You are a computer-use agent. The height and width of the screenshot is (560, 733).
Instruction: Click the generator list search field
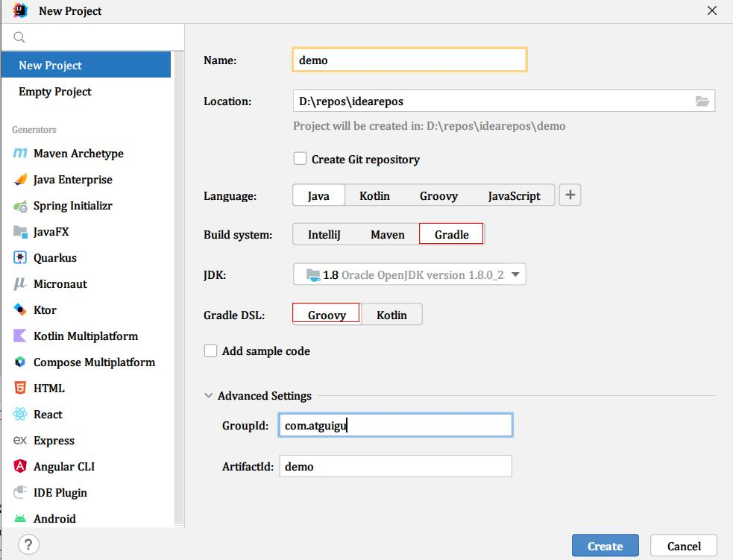tap(92, 37)
